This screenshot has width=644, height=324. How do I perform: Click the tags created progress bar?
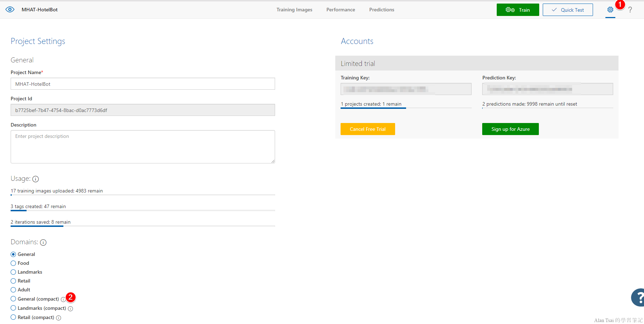coord(143,211)
